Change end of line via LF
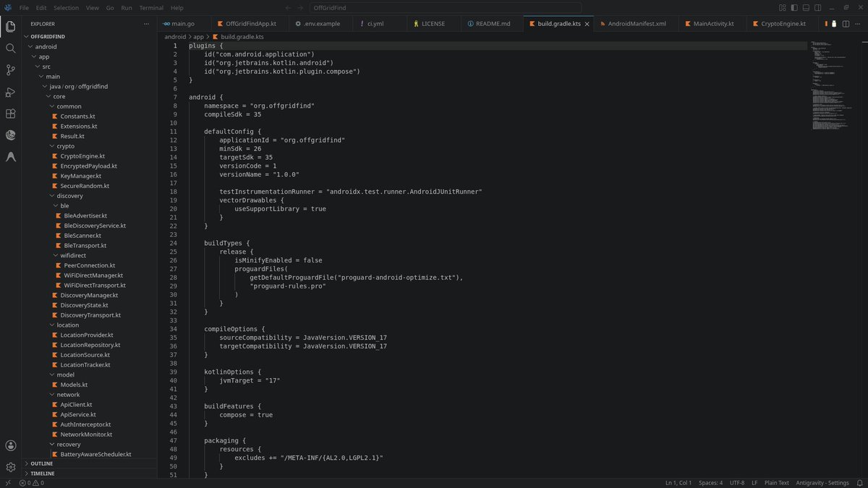Screen dimensions: 868x488 [x=754, y=483]
